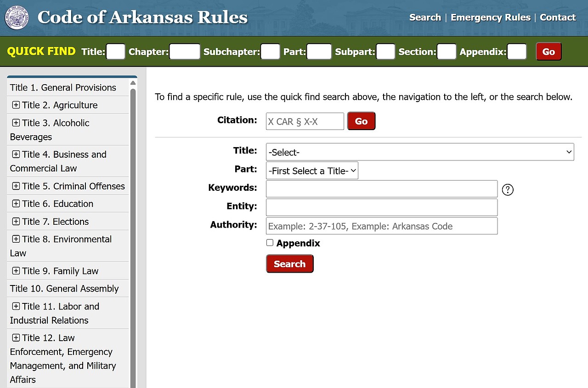This screenshot has height=388, width=588.
Task: Expand Title 8. Environmental Law
Action: point(16,239)
